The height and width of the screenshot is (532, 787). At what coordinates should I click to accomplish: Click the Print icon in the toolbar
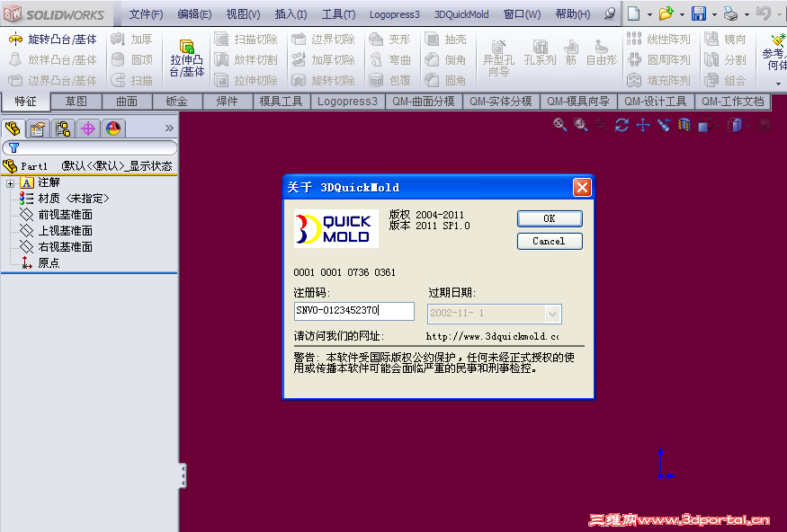[x=730, y=13]
